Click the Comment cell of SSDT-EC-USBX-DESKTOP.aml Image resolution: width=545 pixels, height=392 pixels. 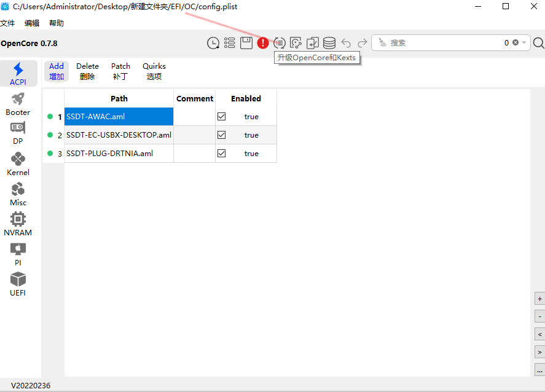coord(195,135)
